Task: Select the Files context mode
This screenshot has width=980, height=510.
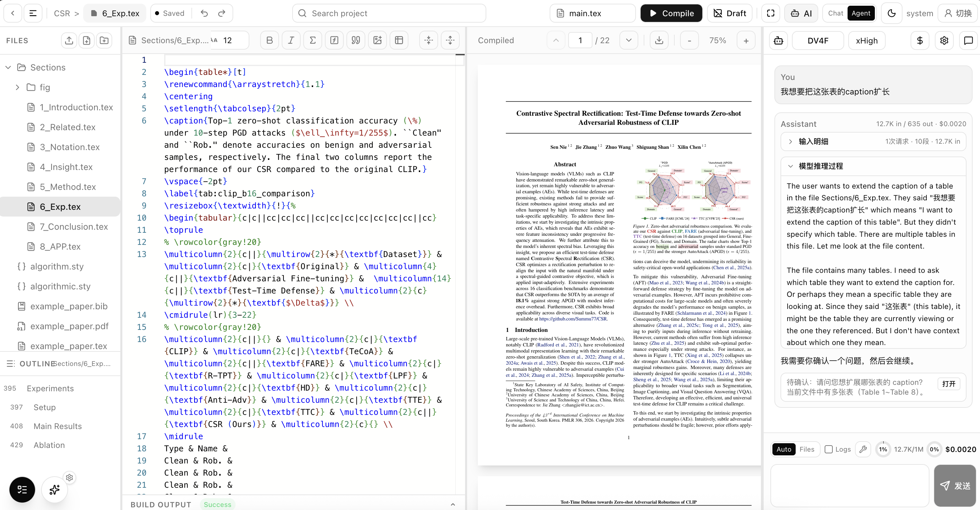Action: 807,449
